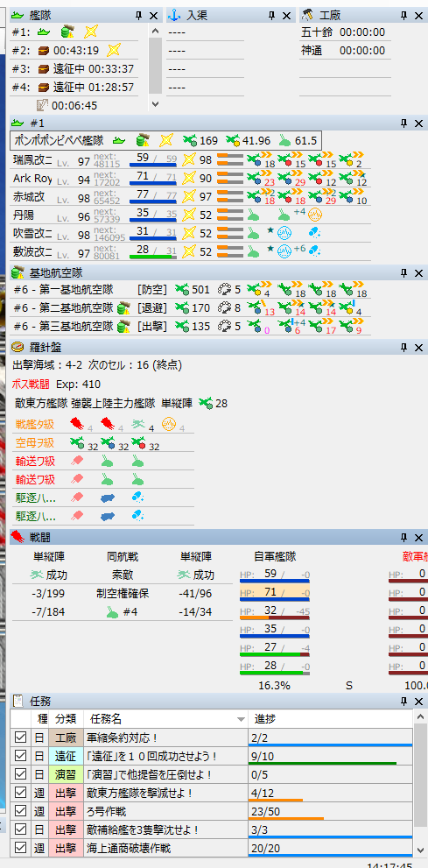This screenshot has height=868, width=428.
Task: Click the ボス戦闘 label
Action: 31,385
